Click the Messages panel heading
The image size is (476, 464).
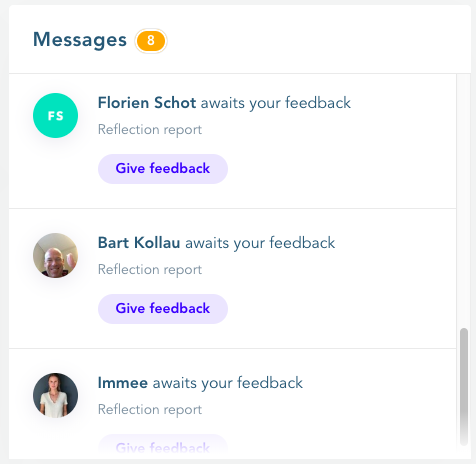tap(80, 40)
